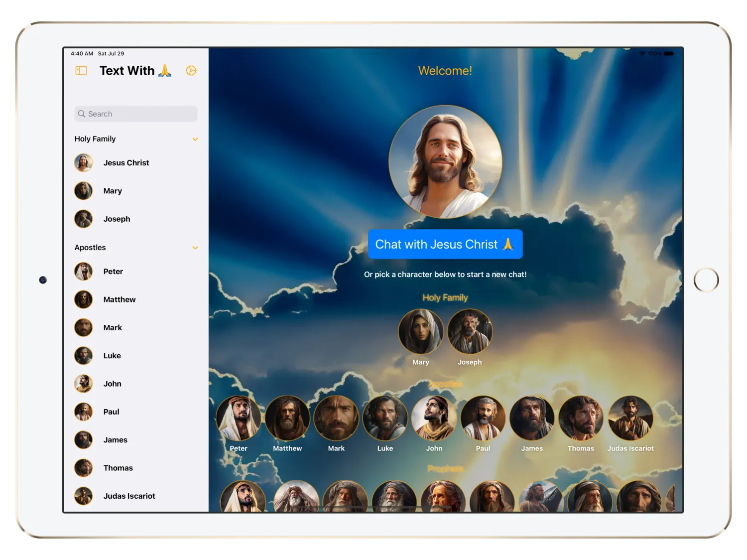This screenshot has width=747, height=560.
Task: Click the Search field
Action: coord(135,114)
